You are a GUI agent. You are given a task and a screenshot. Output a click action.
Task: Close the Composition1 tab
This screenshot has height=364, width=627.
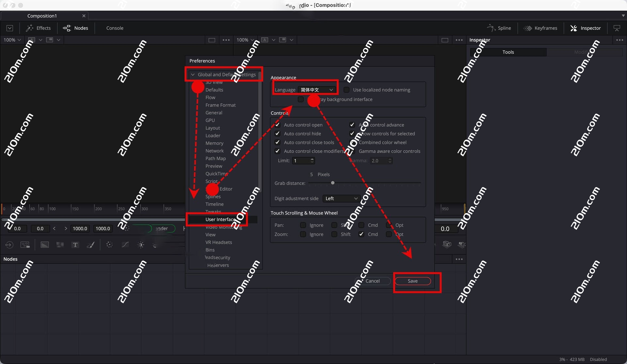pyautogui.click(x=84, y=16)
